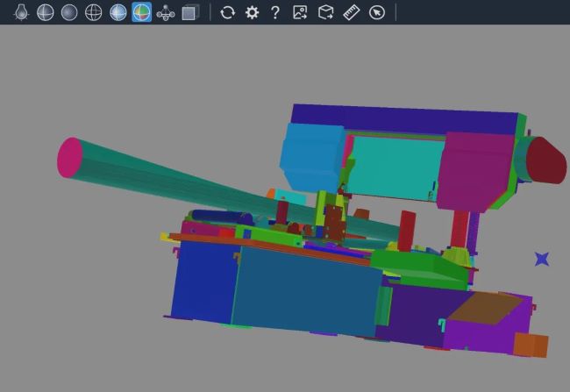Click the save image snapshot icon

tap(300, 12)
